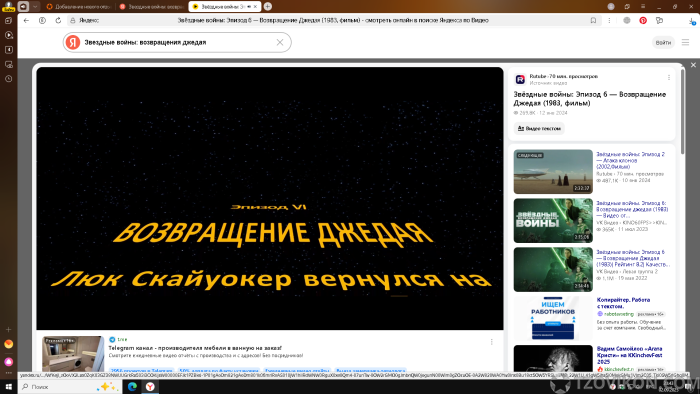Click the red Pinterest extension icon
The image size is (700, 394).
(643, 21)
